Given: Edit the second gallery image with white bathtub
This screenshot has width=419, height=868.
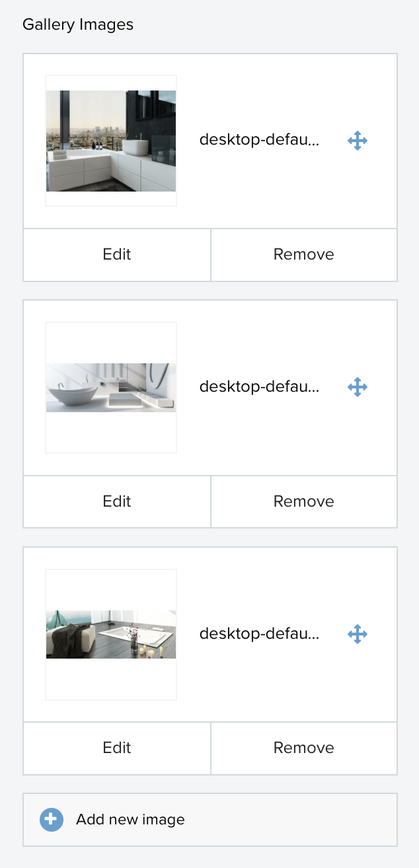Looking at the screenshot, I should point(117,501).
